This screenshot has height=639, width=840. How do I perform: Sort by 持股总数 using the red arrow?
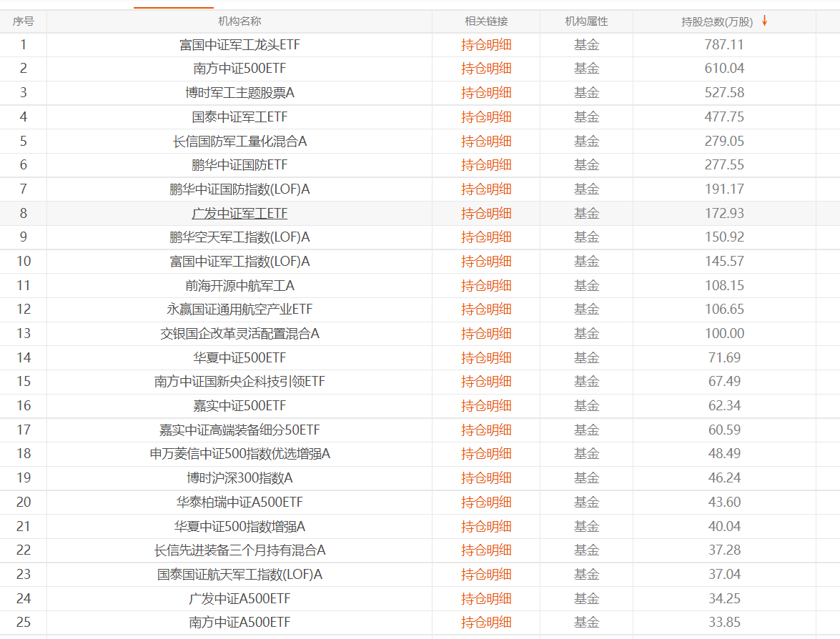[x=764, y=21]
